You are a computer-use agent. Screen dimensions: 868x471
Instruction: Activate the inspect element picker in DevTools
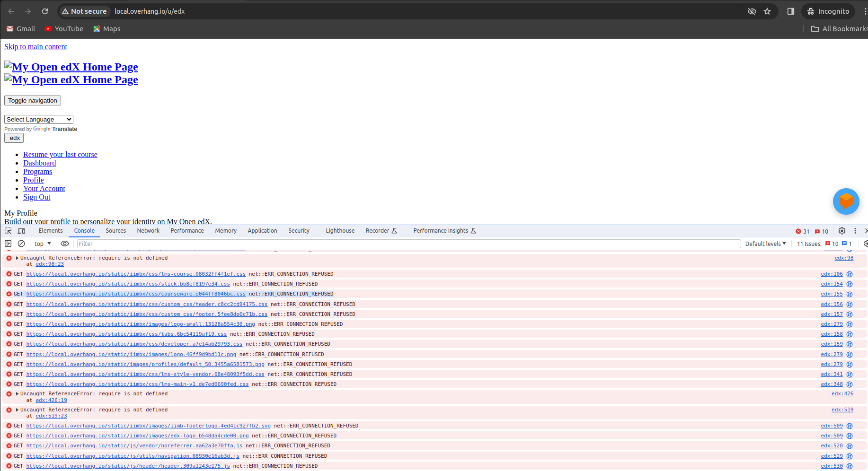pyautogui.click(x=9, y=231)
